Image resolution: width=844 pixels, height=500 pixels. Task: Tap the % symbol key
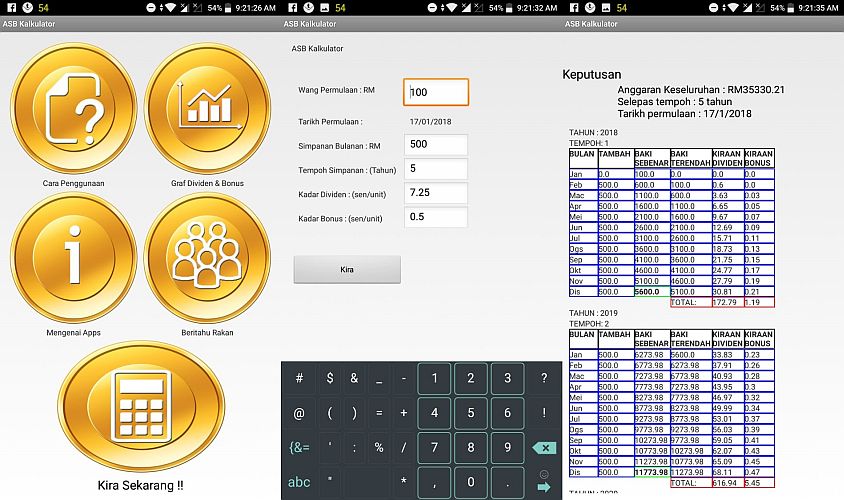tap(379, 447)
